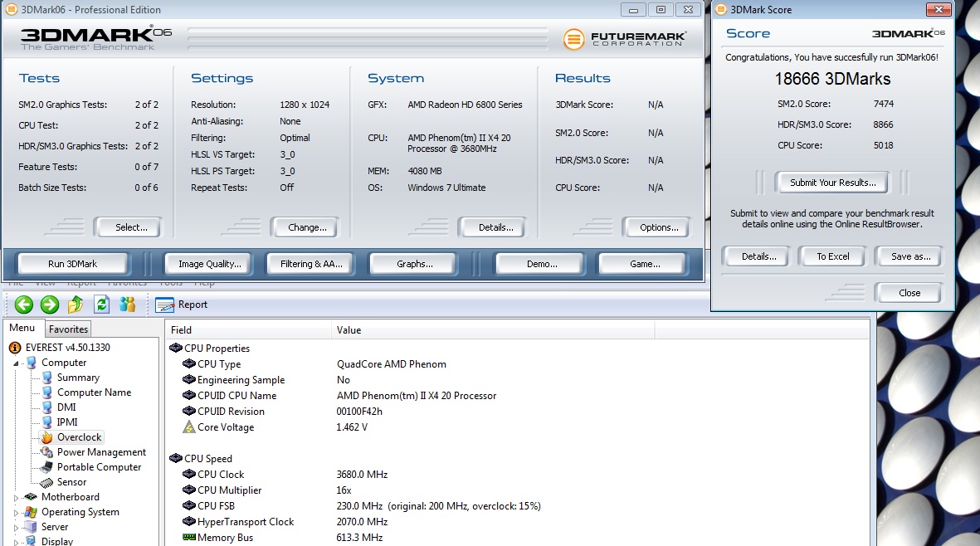
Task: Collapse the Computer tree node arrow
Action: pos(17,363)
